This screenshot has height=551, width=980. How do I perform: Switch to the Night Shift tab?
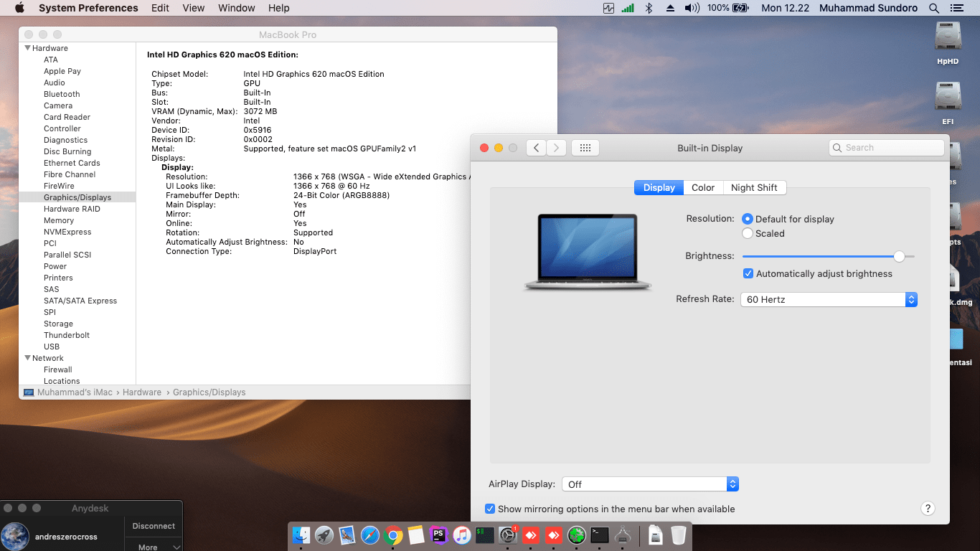(755, 187)
